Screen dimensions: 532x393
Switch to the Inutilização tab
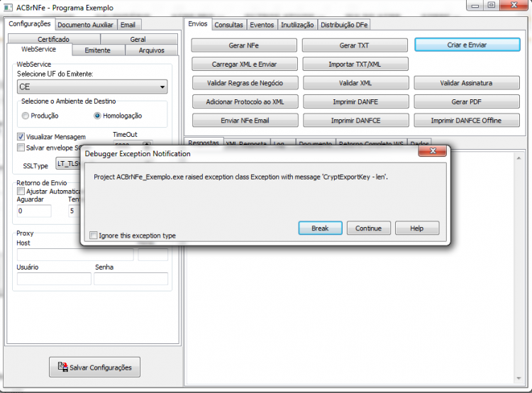click(297, 25)
